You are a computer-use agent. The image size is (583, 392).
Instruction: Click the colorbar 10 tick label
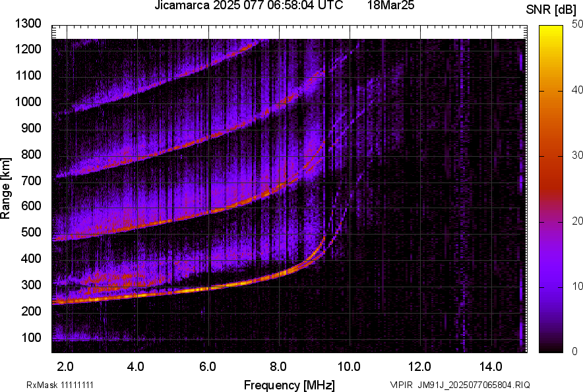(578, 286)
